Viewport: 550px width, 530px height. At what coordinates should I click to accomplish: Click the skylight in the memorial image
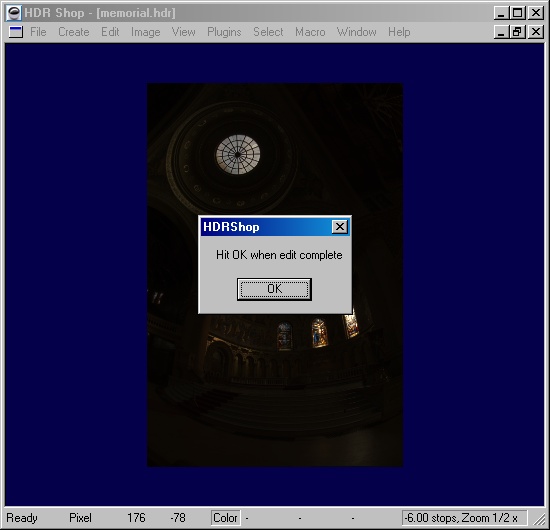tap(238, 154)
